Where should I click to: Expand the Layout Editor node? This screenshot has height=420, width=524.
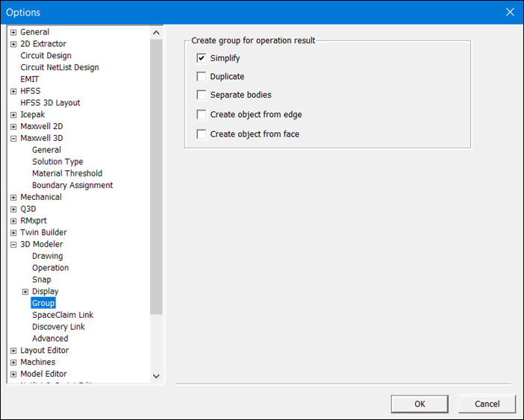pos(13,351)
